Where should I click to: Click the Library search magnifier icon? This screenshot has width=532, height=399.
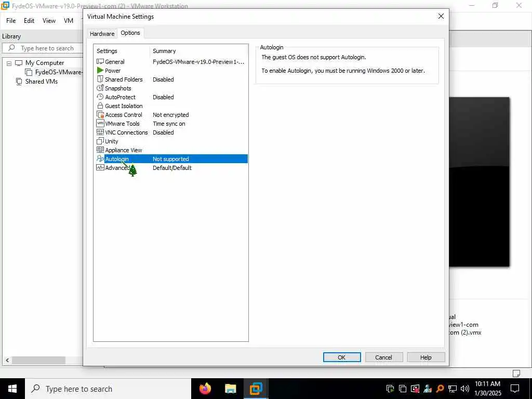tap(11, 48)
